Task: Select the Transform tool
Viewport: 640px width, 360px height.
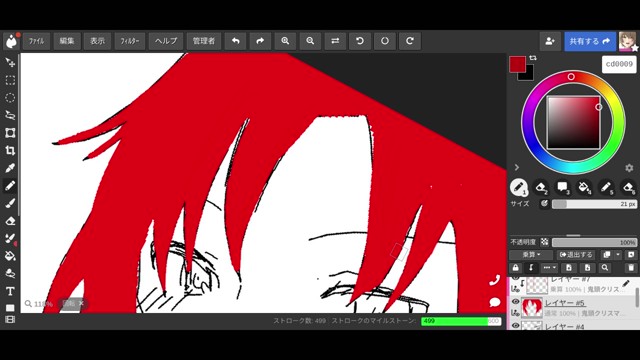Action: coord(10,133)
